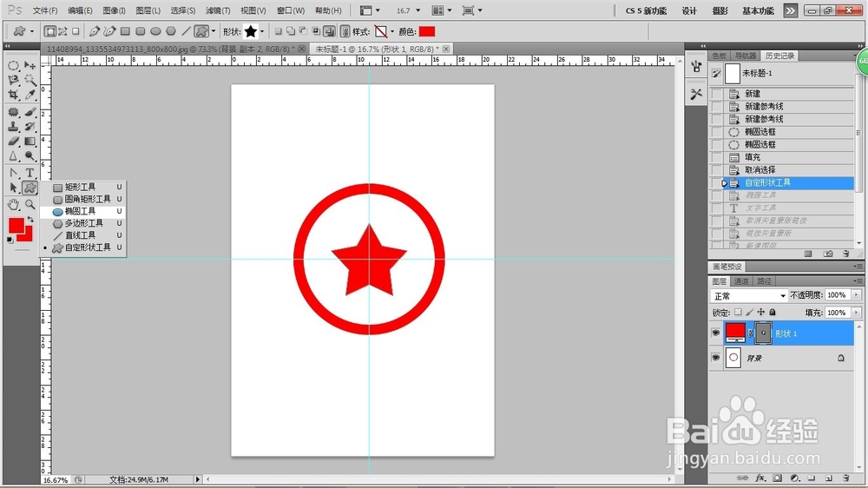Click the red 颜色 swatch in options bar

coord(427,31)
